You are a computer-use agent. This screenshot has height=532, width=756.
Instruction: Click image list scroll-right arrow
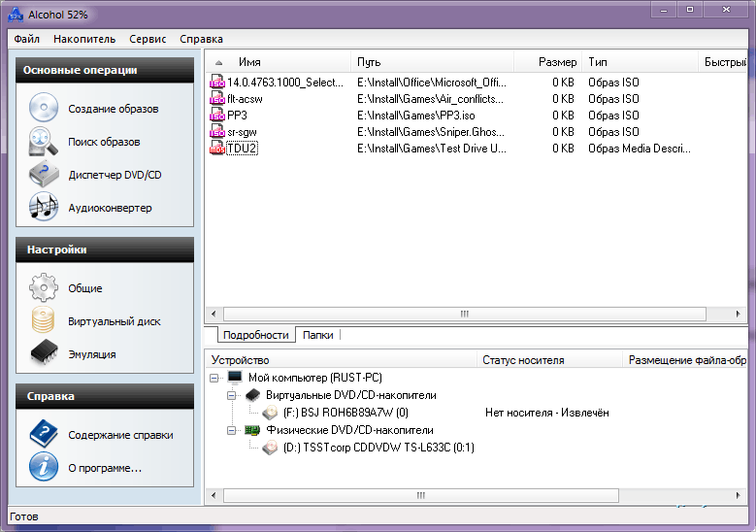click(x=738, y=314)
